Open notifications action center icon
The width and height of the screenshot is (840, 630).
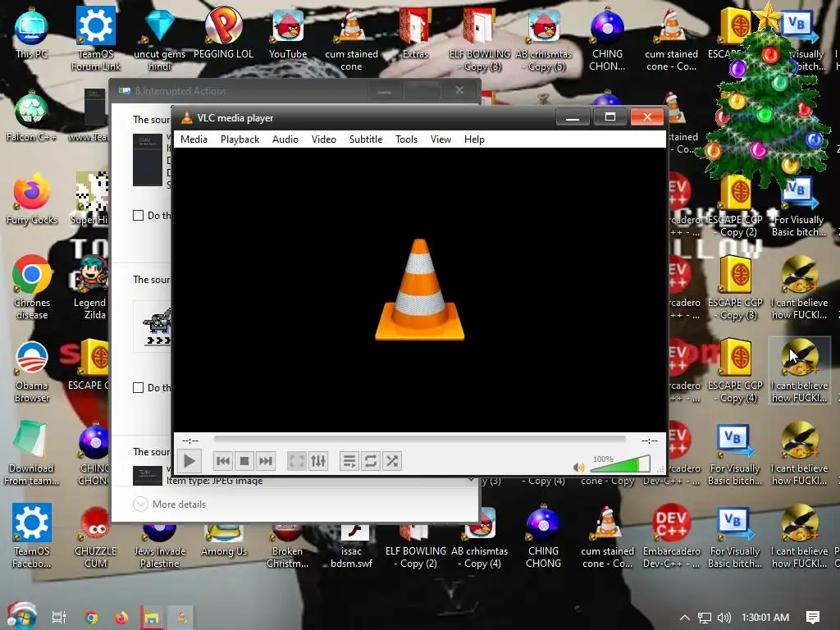813,618
